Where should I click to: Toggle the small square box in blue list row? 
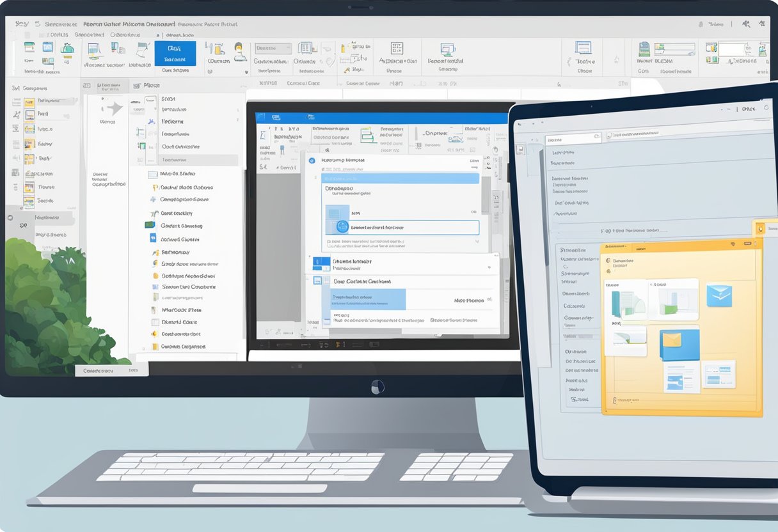coord(317,280)
